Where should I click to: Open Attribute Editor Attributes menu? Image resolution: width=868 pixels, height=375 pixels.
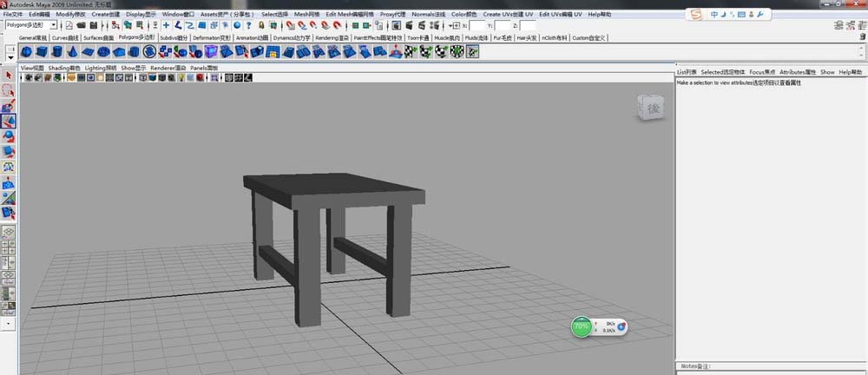[798, 72]
